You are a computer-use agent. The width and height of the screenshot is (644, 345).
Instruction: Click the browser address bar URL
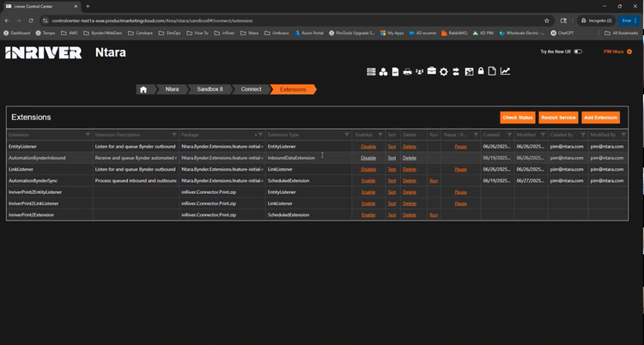coord(152,21)
